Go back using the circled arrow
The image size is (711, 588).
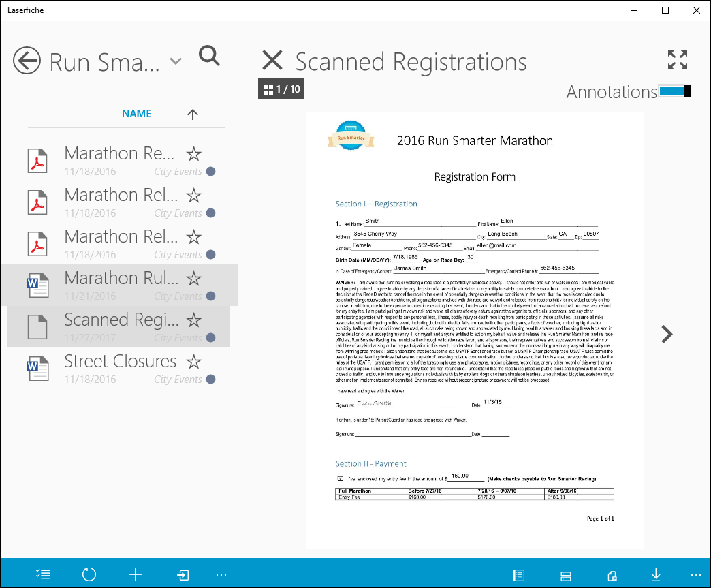coord(27,61)
